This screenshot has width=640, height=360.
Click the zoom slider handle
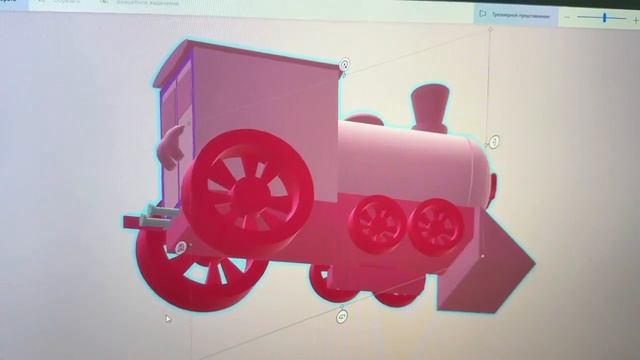[605, 18]
